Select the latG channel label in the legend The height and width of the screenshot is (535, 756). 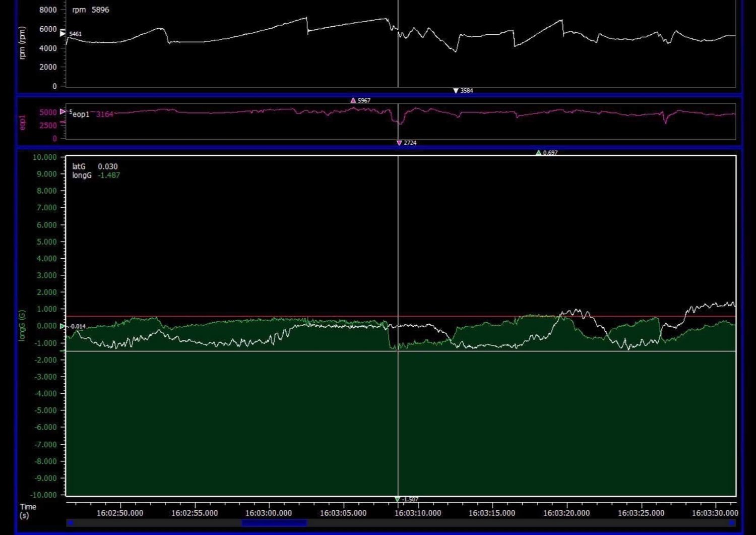coord(79,166)
